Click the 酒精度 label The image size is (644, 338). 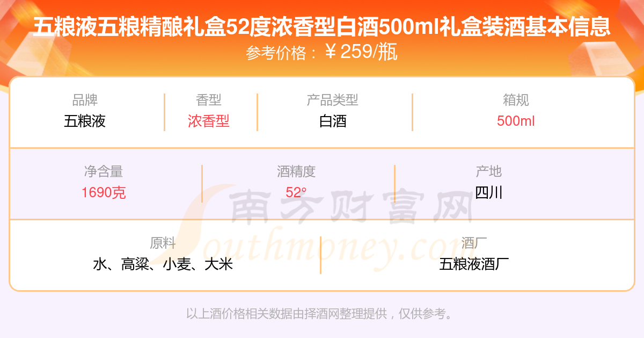[296, 171]
